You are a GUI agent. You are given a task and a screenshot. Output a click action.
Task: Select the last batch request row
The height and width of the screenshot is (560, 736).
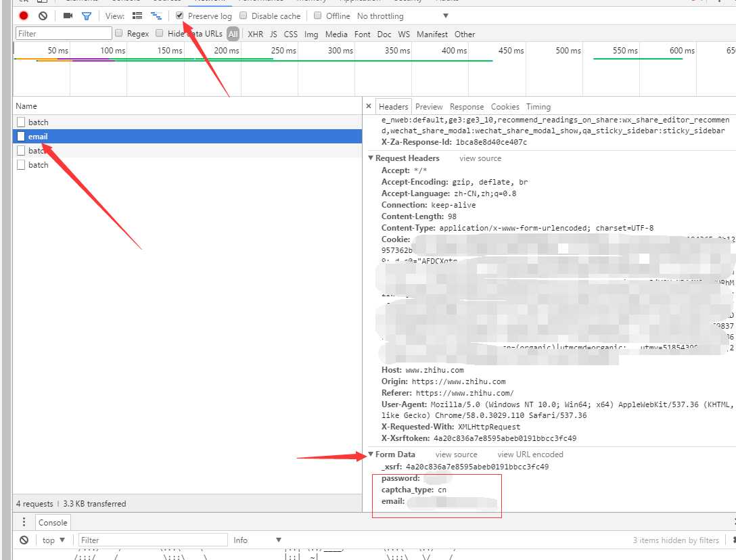point(187,165)
